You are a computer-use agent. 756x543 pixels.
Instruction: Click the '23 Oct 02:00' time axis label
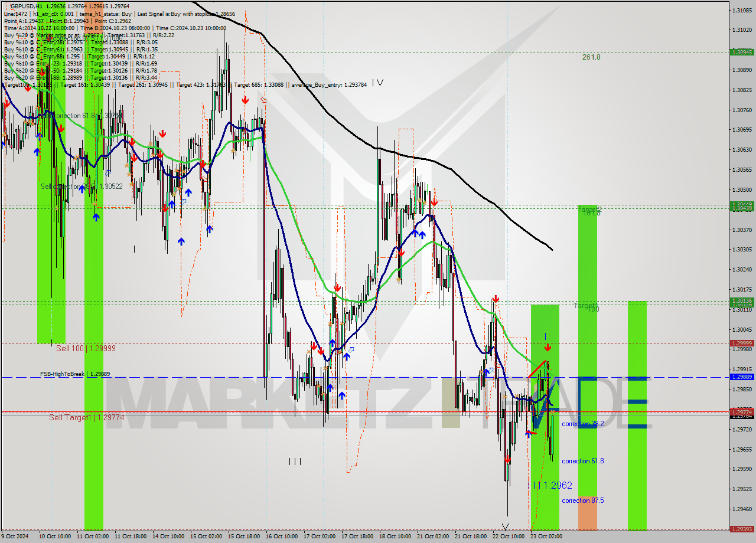(x=546, y=537)
